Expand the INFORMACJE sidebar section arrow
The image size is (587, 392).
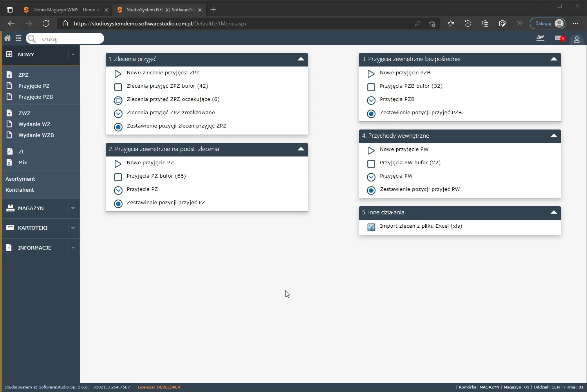[x=73, y=248]
